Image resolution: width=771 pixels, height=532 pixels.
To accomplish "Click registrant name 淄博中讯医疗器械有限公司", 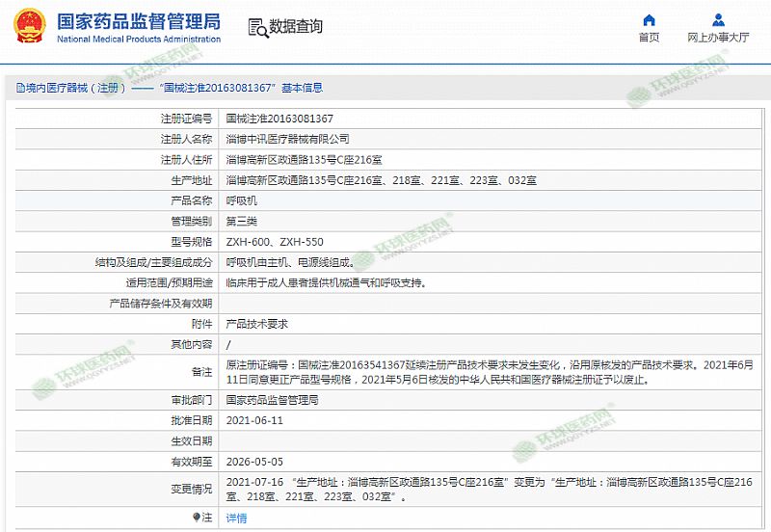I will [287, 139].
